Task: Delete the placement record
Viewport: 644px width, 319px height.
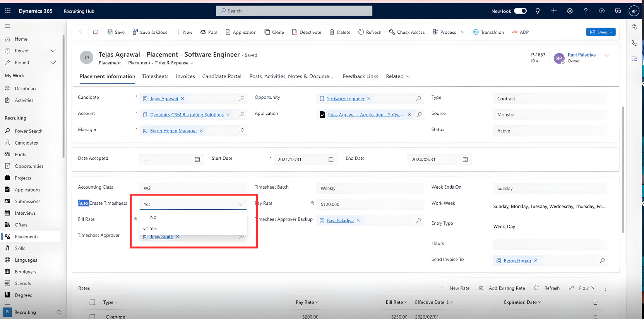Action: tap(340, 32)
